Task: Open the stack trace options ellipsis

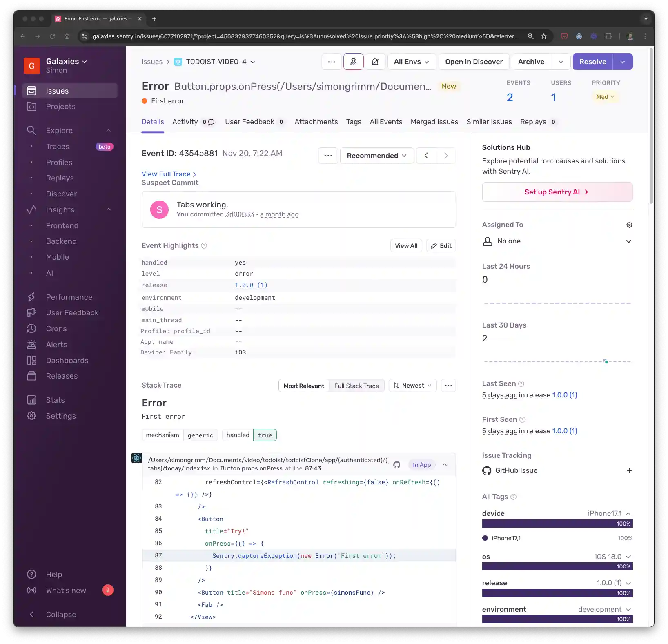Action: click(448, 386)
